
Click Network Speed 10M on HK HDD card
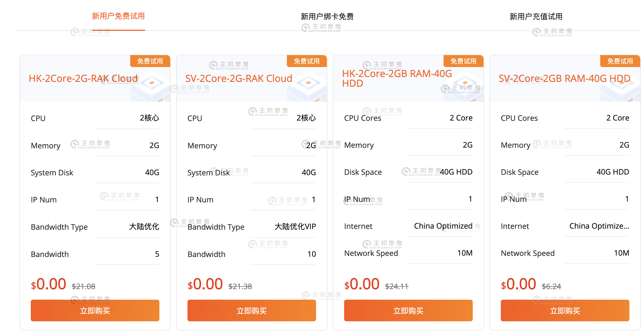tap(465, 253)
